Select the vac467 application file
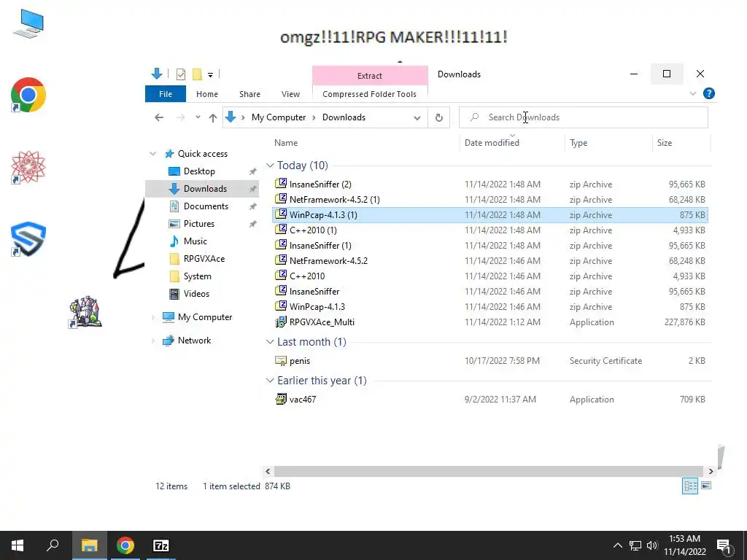The width and height of the screenshot is (747, 560). (491, 399)
